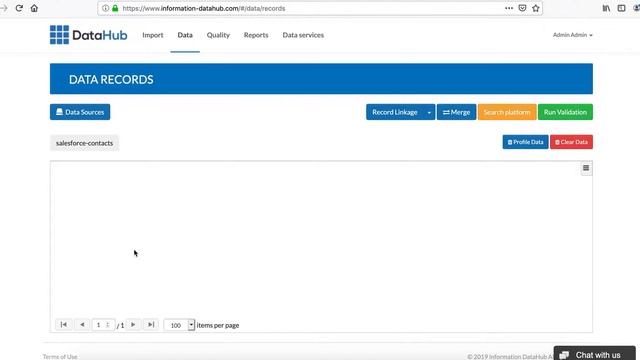Open Data services in the navigation

[x=303, y=35]
